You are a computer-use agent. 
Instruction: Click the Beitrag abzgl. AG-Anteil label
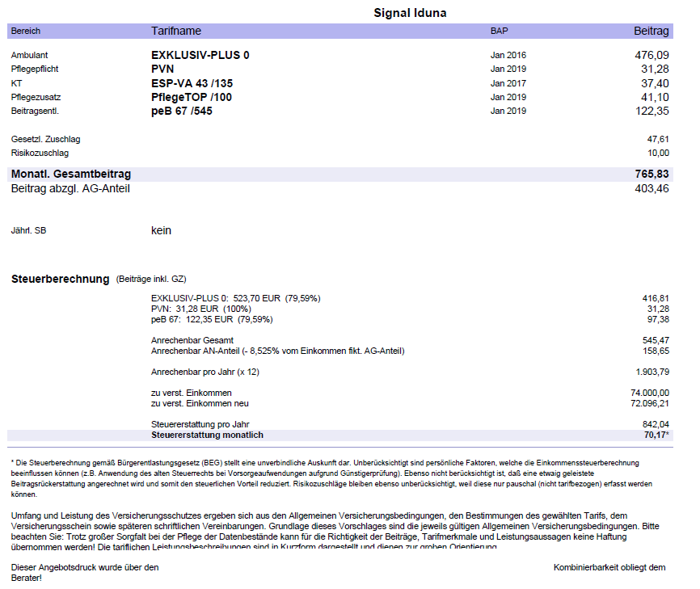(70, 188)
